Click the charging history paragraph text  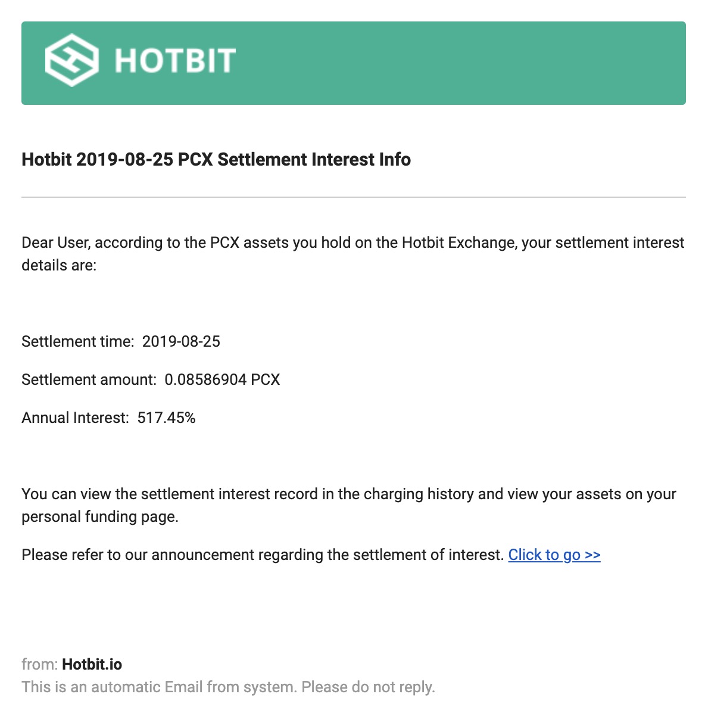click(x=349, y=505)
